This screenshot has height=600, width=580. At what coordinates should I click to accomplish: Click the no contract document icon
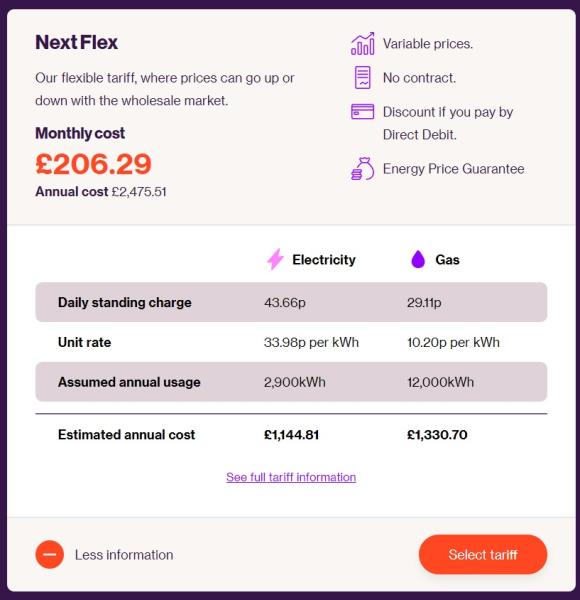pos(362,78)
